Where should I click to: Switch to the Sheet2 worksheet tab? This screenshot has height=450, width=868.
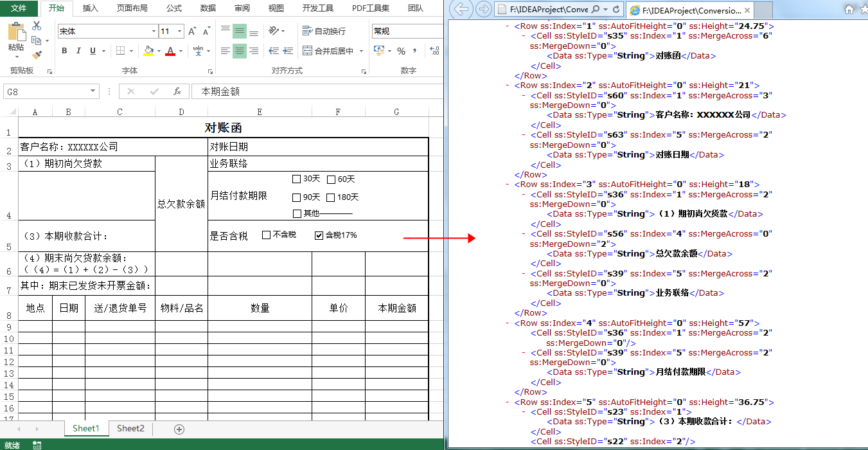[130, 428]
